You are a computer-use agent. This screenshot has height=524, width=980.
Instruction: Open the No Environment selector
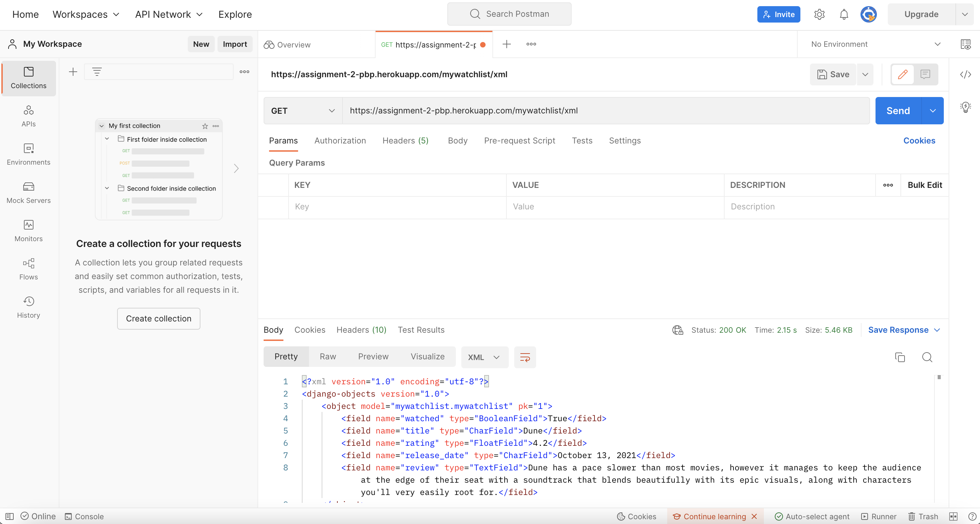pyautogui.click(x=876, y=44)
